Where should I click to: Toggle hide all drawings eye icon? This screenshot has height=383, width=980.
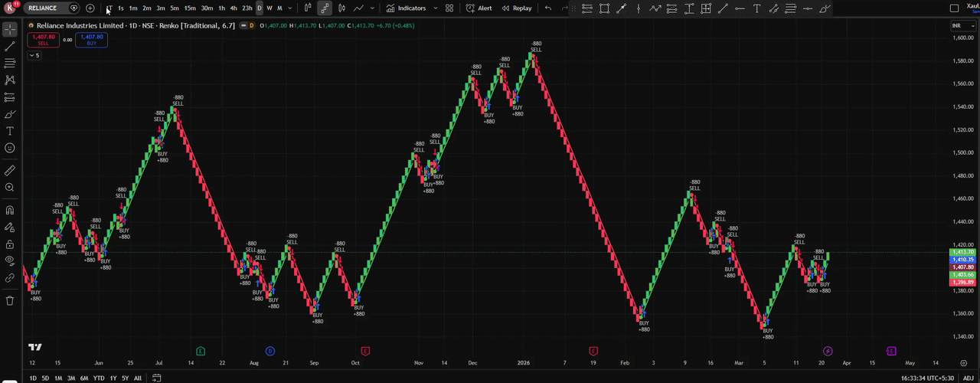click(10, 260)
